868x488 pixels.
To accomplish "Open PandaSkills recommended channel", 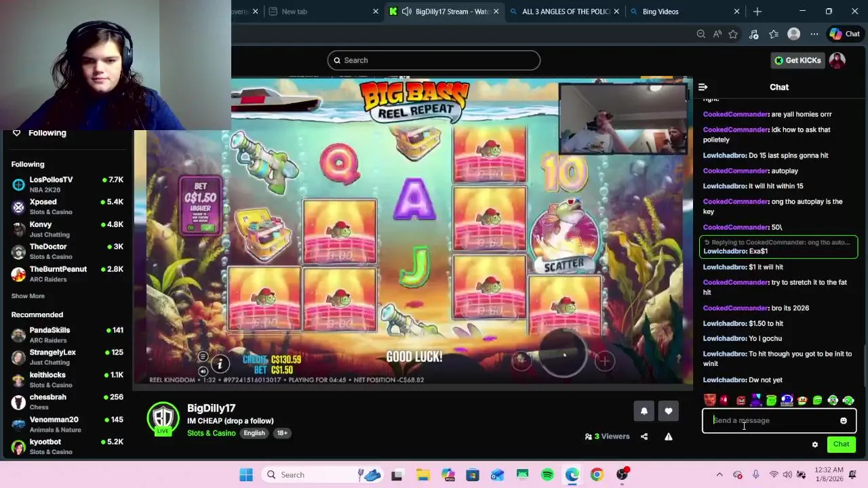I will pos(66,335).
